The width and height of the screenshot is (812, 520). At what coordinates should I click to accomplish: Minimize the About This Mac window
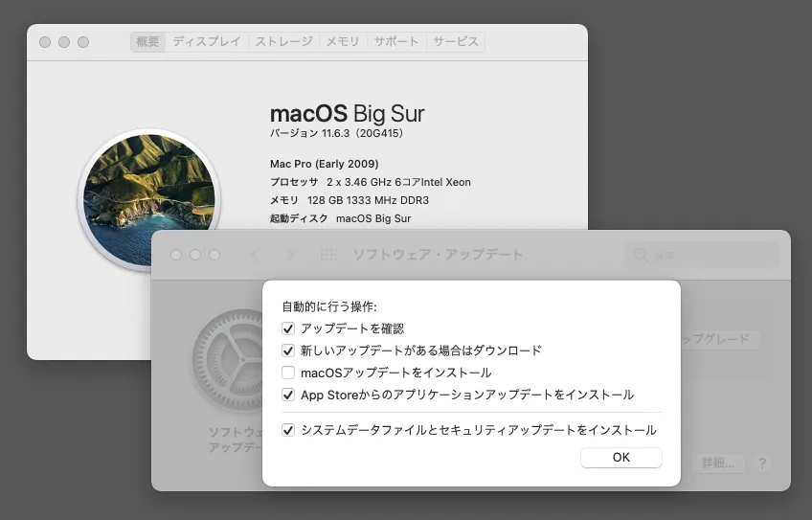[x=64, y=42]
